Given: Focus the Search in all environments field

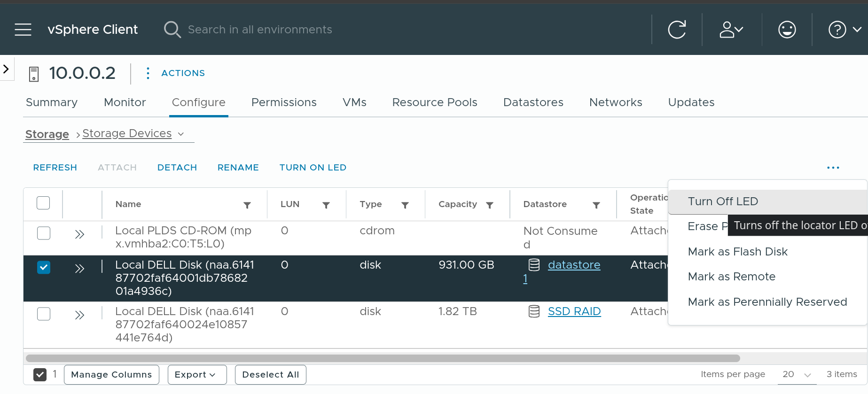Looking at the screenshot, I should (x=260, y=30).
